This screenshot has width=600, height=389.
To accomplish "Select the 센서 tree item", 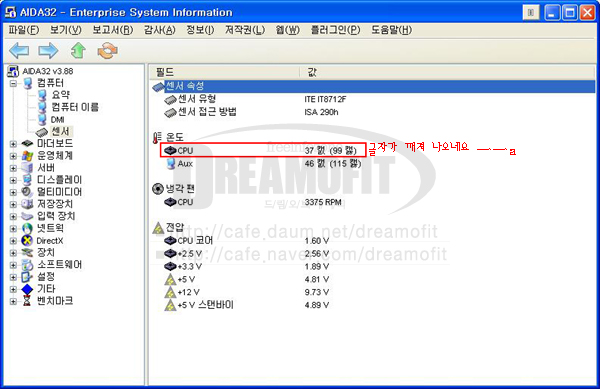I will point(60,132).
